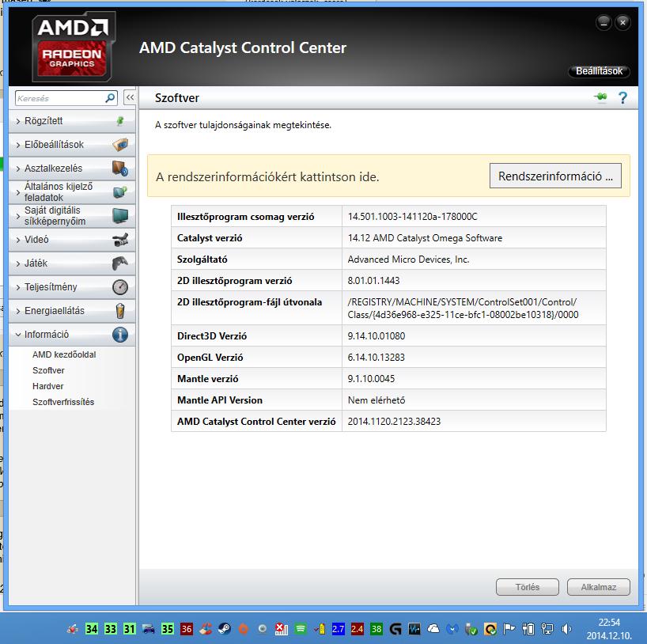Click the CCC version 2014.1120.2123.38423

click(394, 422)
